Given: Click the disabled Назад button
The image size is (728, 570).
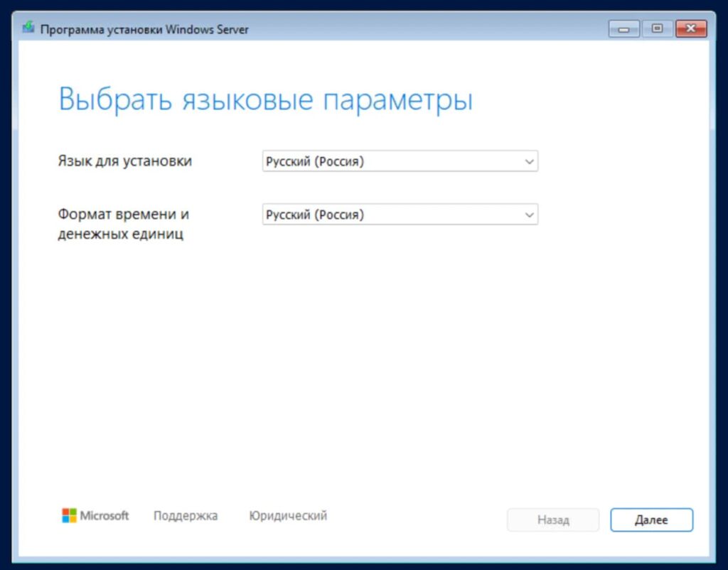Looking at the screenshot, I should click(553, 520).
